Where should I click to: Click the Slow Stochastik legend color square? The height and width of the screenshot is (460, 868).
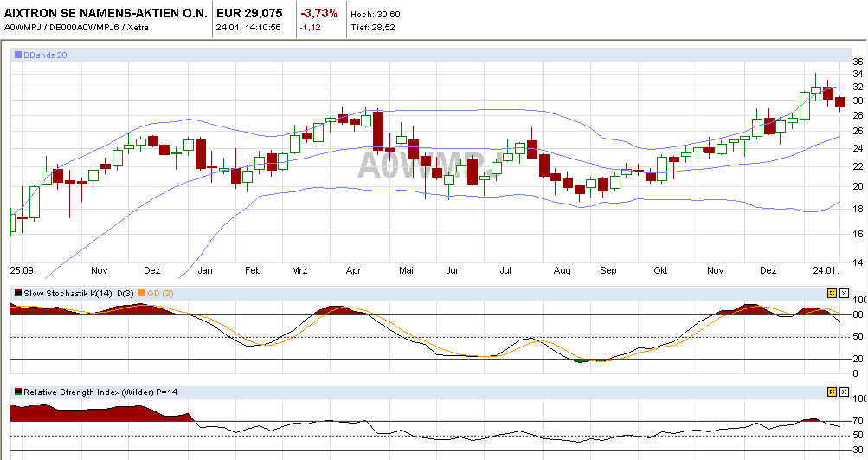point(18,293)
